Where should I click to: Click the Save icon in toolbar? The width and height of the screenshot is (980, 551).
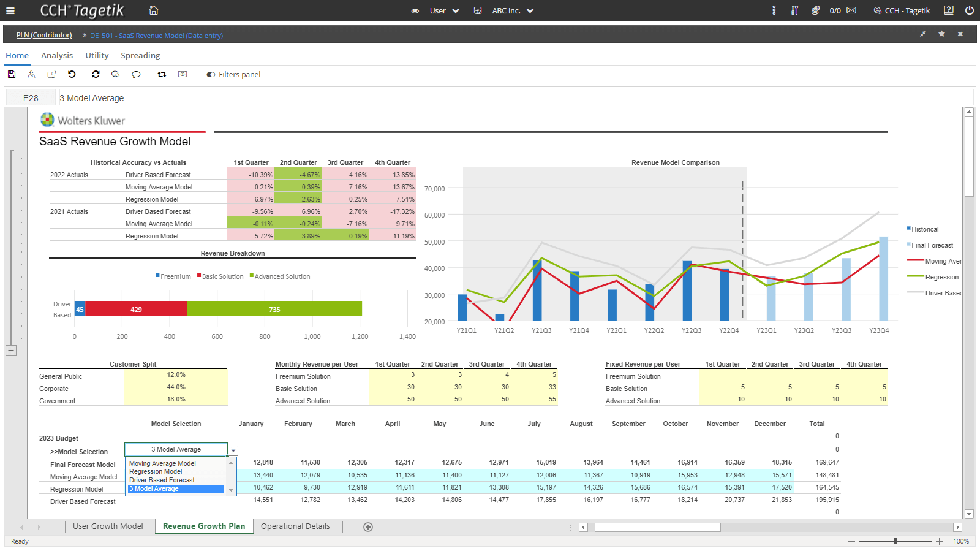pos(12,74)
